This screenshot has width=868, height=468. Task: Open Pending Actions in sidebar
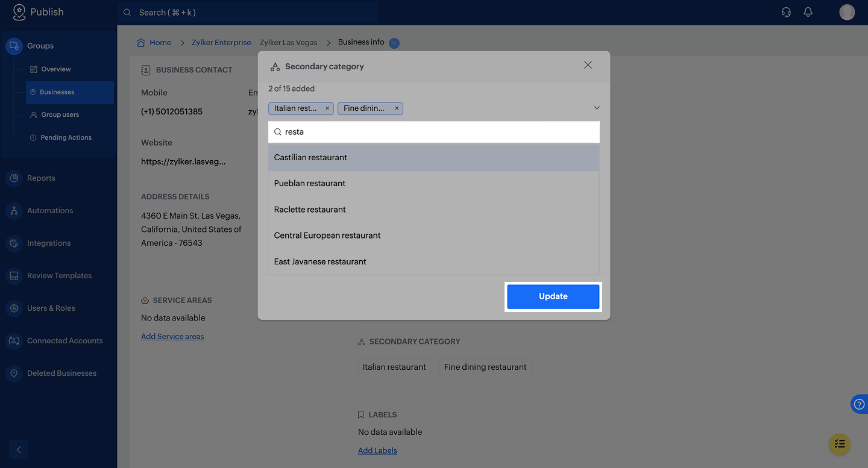click(66, 137)
